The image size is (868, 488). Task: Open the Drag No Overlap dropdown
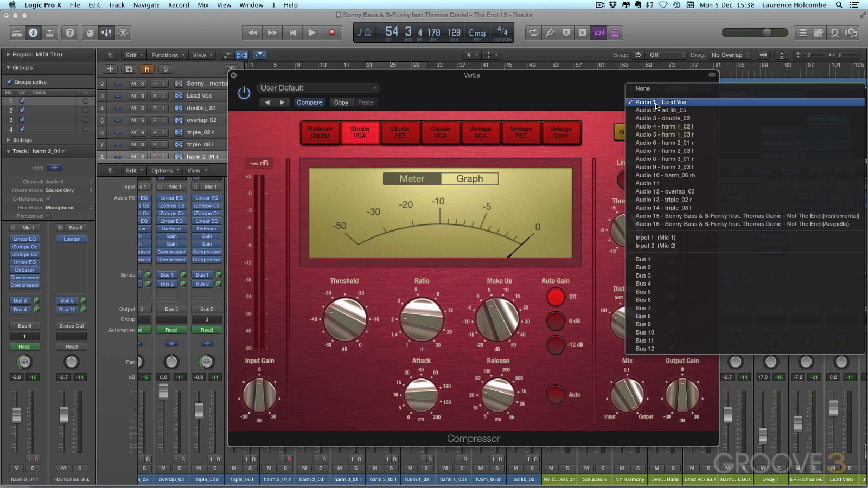point(730,55)
